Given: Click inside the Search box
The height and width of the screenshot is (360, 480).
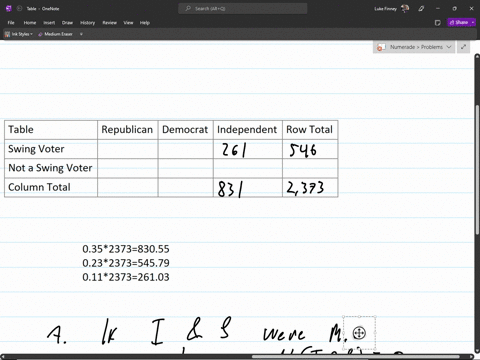Looking at the screenshot, I should tap(243, 9).
